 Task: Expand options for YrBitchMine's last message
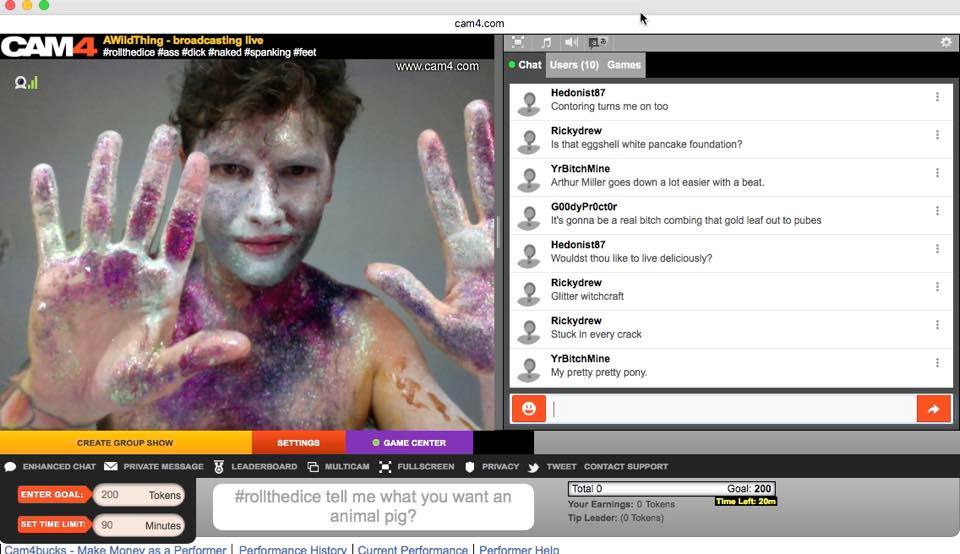click(x=937, y=363)
